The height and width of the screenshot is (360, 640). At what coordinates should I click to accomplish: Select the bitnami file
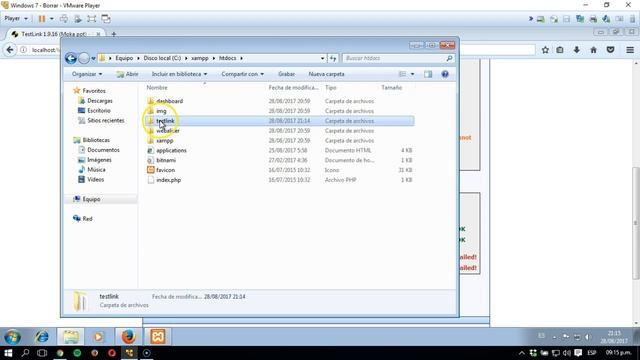point(166,160)
